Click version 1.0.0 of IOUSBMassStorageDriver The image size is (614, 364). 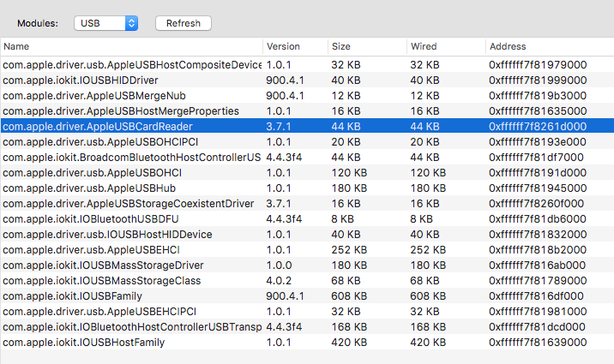coord(279,266)
